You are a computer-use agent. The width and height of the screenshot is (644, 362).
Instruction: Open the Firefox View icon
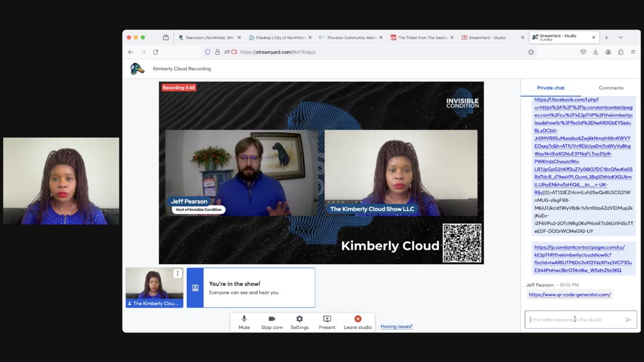click(x=166, y=37)
